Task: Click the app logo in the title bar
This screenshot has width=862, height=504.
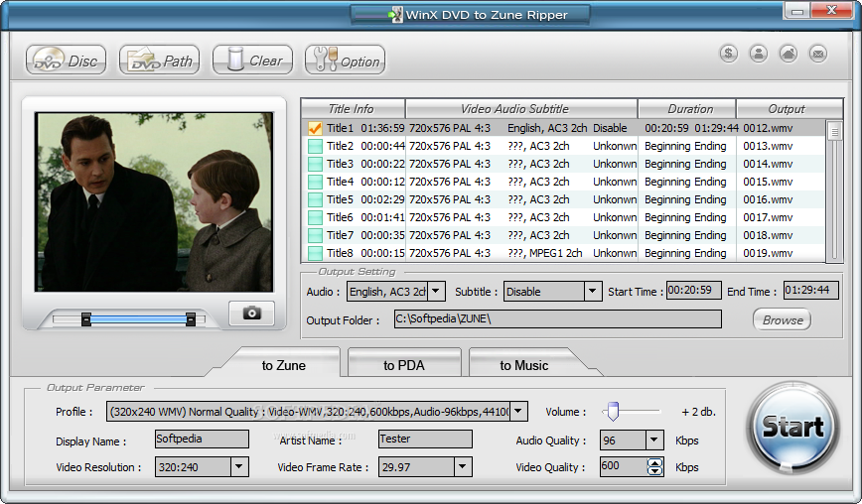Action: [395, 15]
